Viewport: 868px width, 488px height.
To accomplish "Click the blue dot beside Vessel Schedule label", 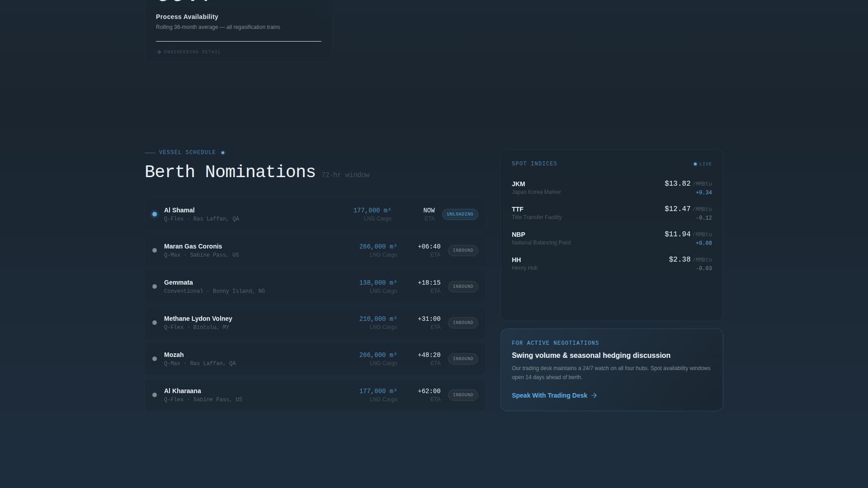I will (x=222, y=153).
